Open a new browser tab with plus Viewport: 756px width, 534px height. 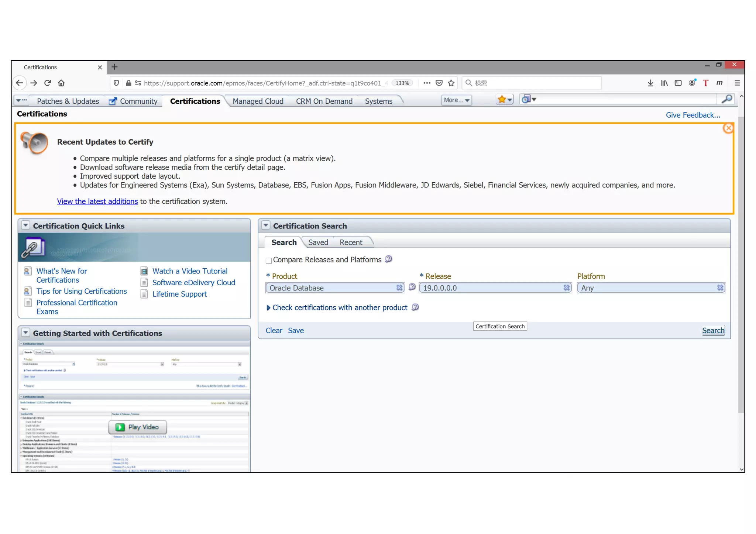tap(114, 67)
